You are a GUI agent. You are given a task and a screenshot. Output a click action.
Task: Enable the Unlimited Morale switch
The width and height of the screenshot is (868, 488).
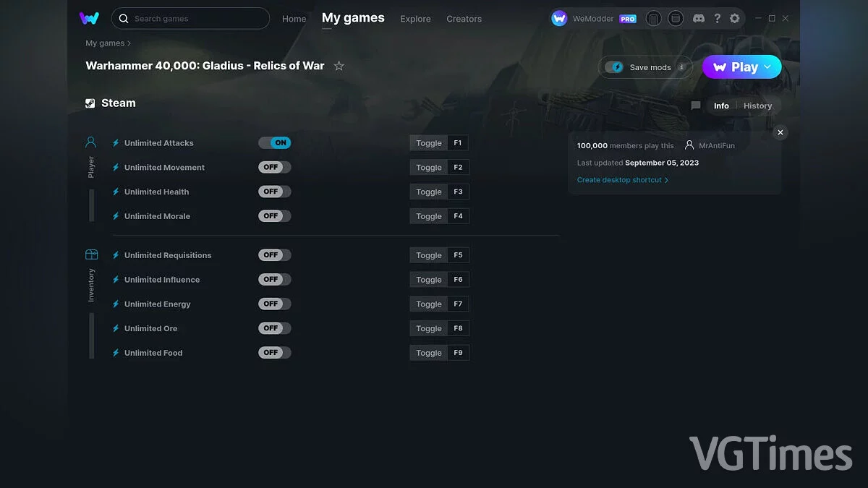tap(275, 216)
